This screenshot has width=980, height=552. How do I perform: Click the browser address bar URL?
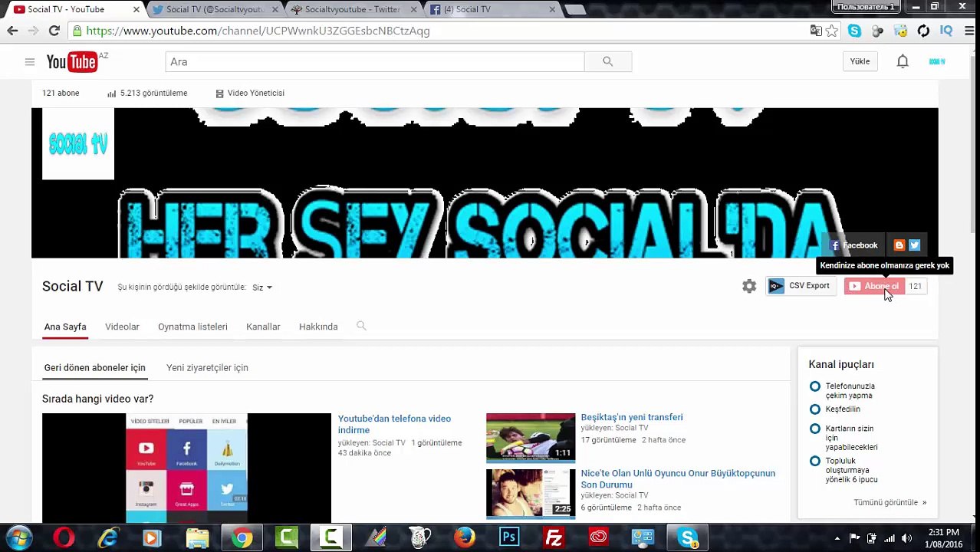click(258, 31)
